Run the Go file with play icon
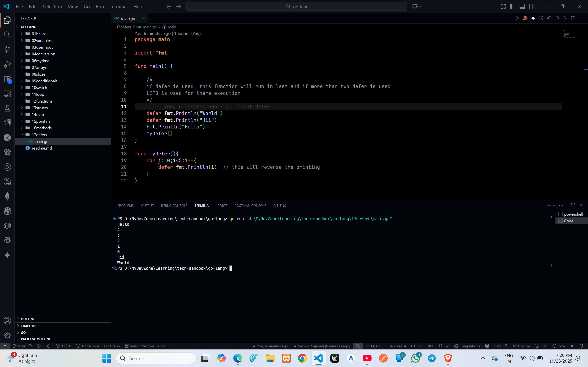The image size is (588, 367). pos(517,18)
